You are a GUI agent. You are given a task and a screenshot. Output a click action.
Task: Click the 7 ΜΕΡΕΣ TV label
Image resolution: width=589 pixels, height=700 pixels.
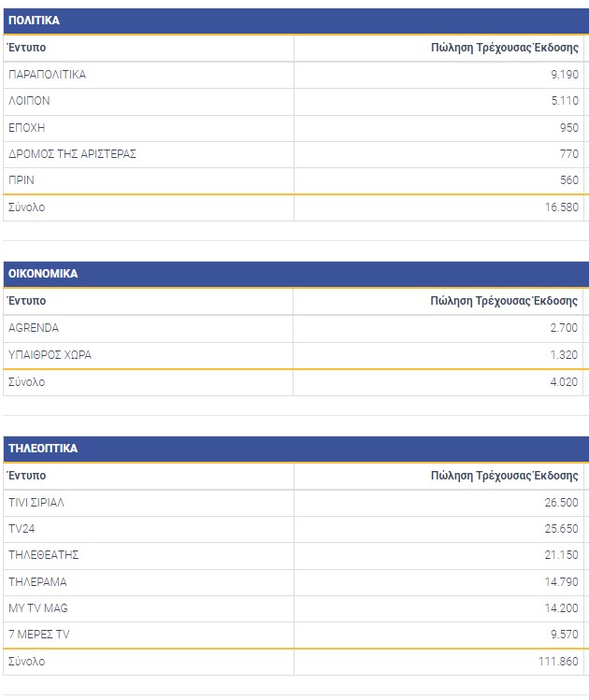[x=38, y=635]
